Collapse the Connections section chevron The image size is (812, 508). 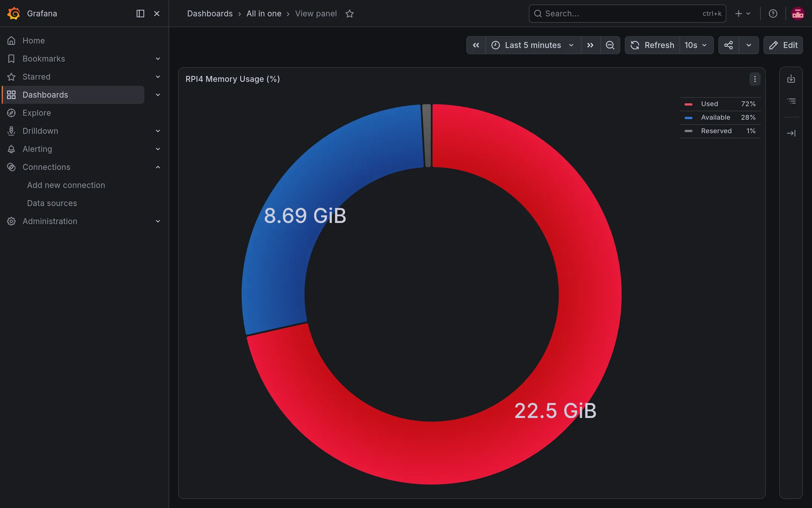158,167
